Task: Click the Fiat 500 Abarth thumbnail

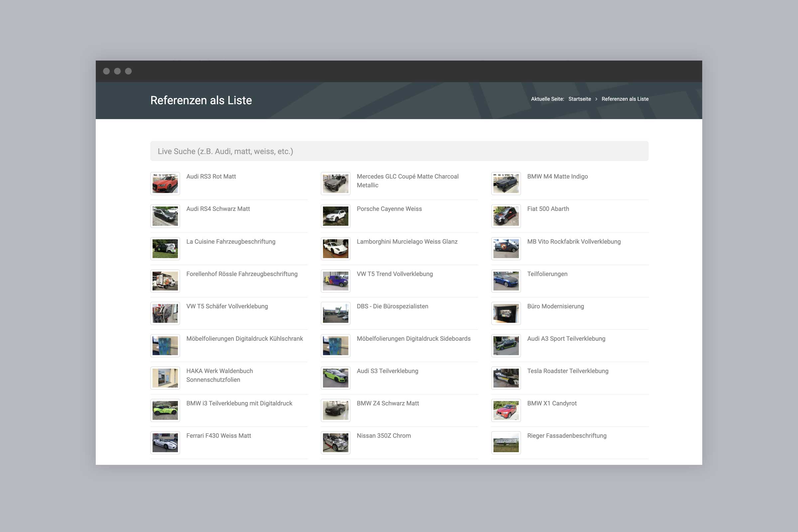Action: pyautogui.click(x=505, y=216)
